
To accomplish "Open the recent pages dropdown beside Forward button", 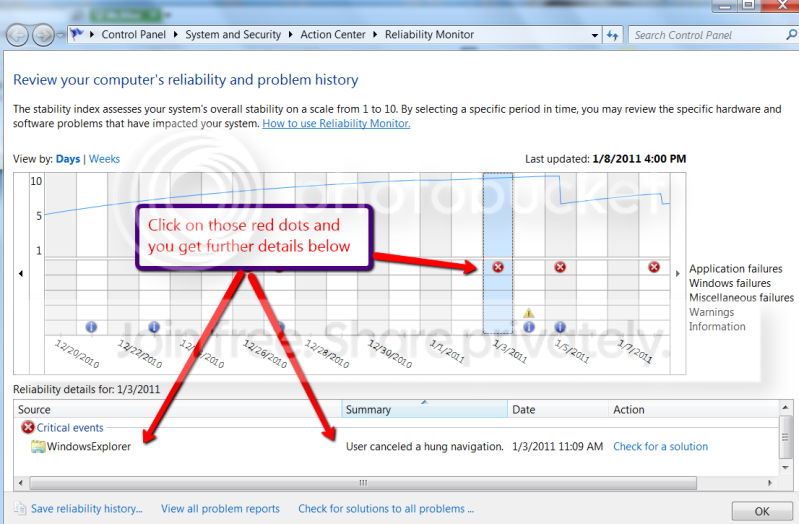I will 61,36.
